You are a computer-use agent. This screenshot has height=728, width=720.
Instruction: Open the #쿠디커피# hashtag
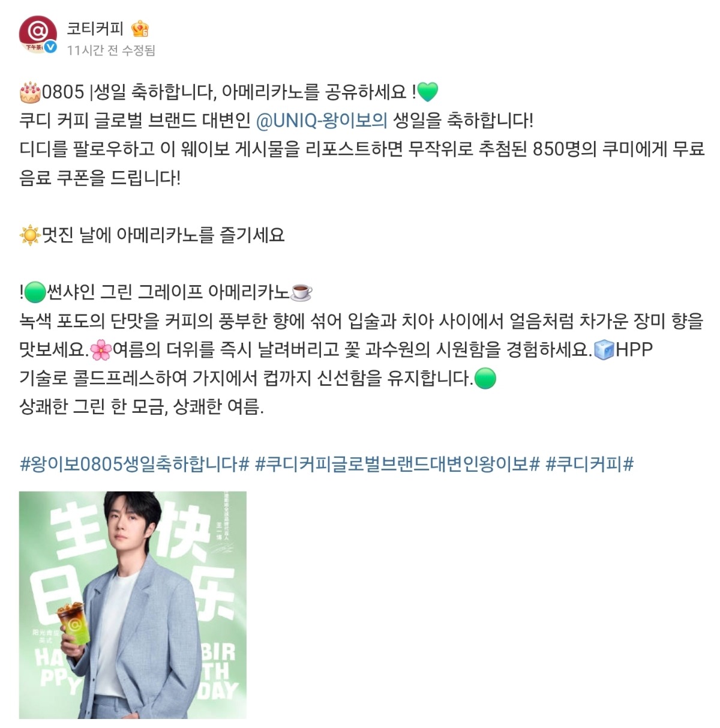pyautogui.click(x=589, y=464)
